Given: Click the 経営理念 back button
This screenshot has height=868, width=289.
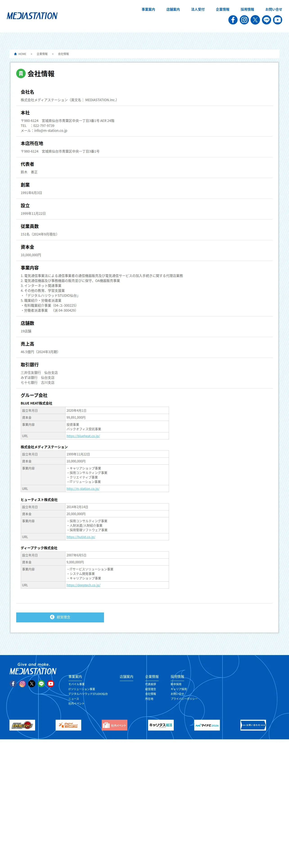Looking at the screenshot, I should point(60,617).
